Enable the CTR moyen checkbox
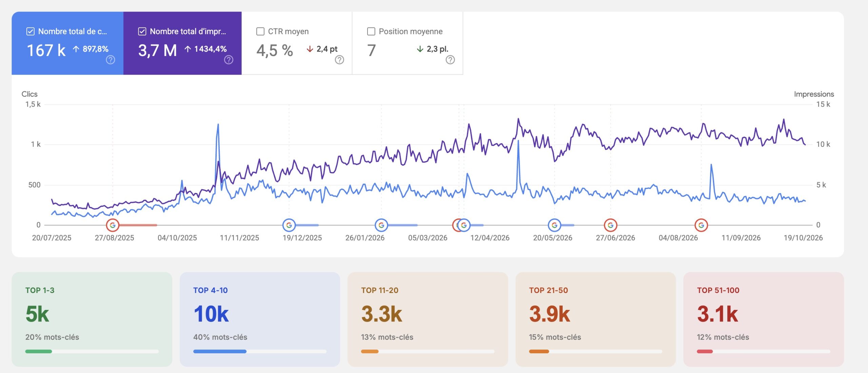The image size is (868, 373). click(x=260, y=32)
